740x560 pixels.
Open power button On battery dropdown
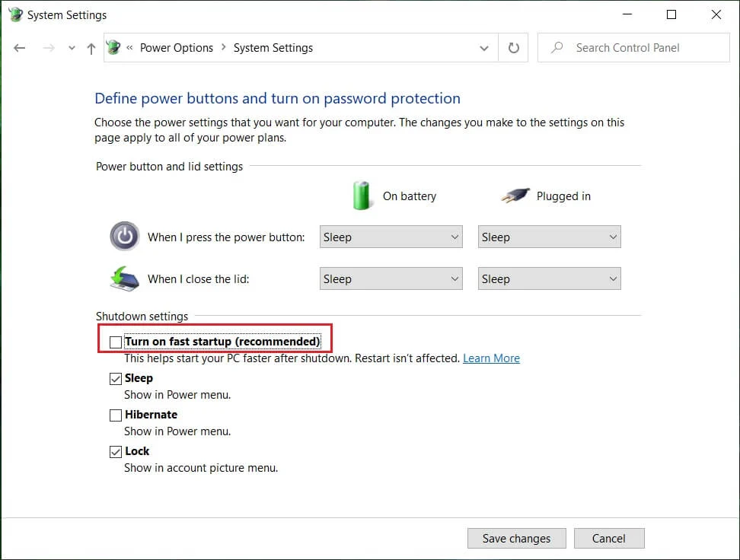[391, 237]
